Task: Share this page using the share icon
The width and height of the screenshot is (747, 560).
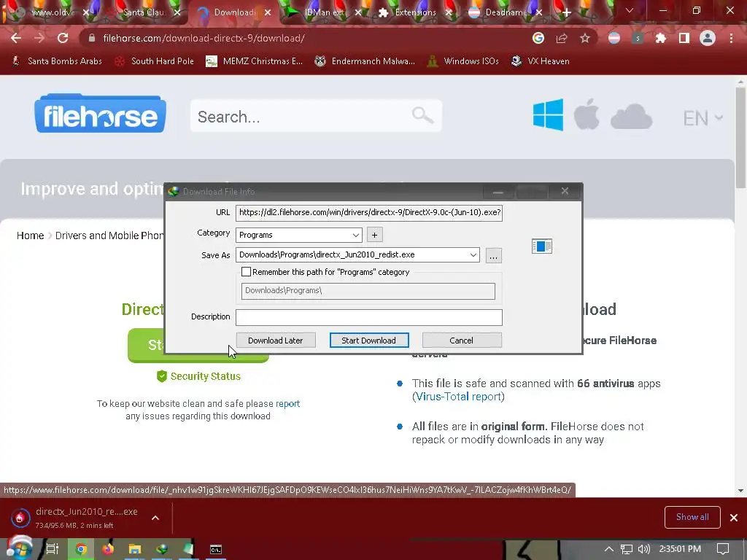Action: point(562,38)
